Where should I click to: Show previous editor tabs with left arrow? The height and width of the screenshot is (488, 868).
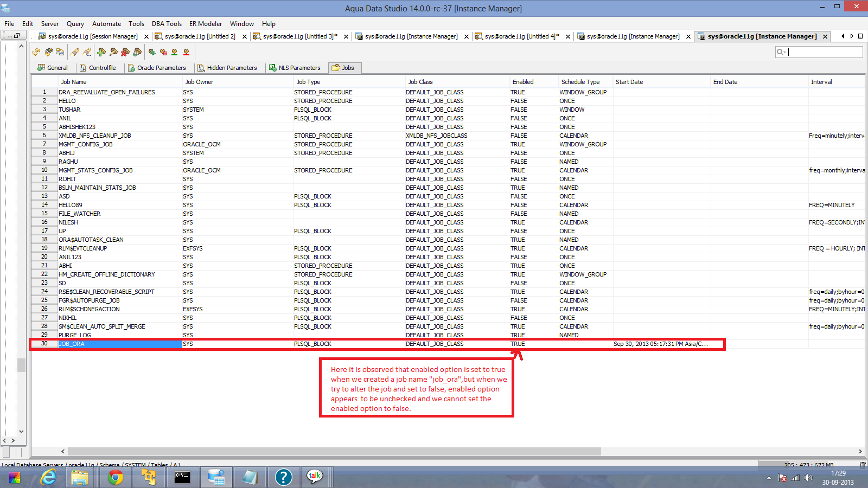(x=843, y=36)
